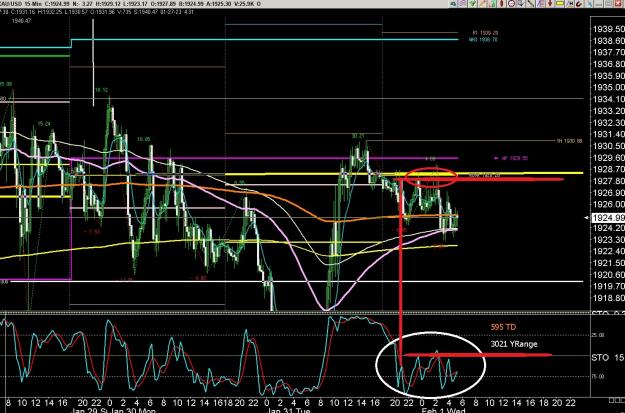This screenshot has height=413, width=625.
Task: Select the cyan horizontal line near 1938.70
Action: pos(265,39)
